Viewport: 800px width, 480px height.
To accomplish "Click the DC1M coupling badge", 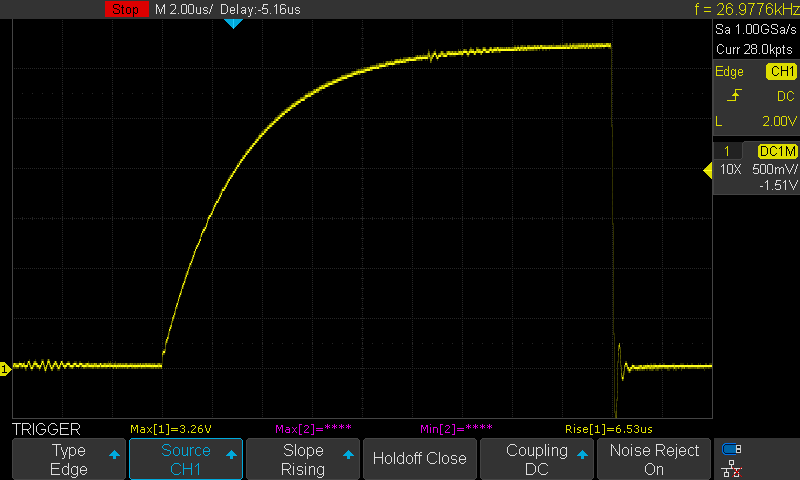I will (x=777, y=151).
